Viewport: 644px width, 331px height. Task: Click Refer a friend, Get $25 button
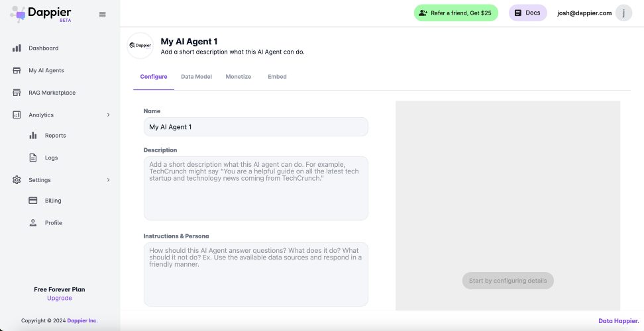[x=456, y=13]
